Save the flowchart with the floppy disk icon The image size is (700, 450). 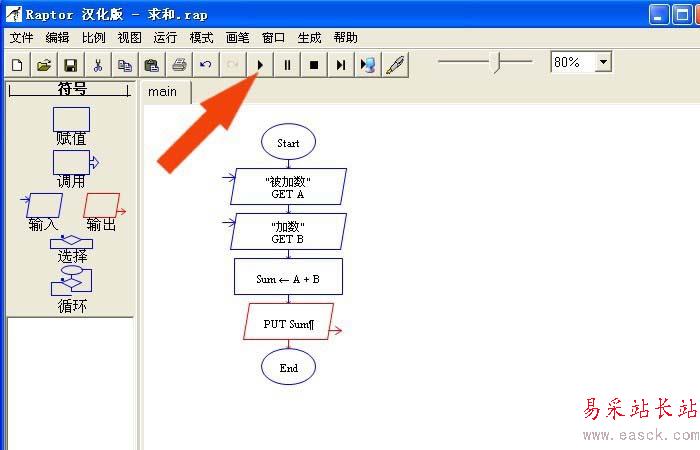tap(71, 65)
